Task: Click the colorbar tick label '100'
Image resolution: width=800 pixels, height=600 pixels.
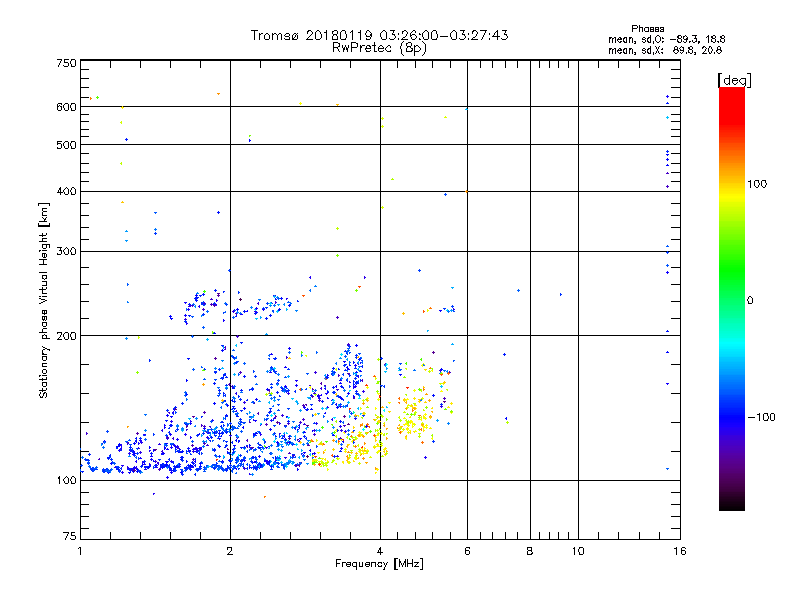Action: 757,184
